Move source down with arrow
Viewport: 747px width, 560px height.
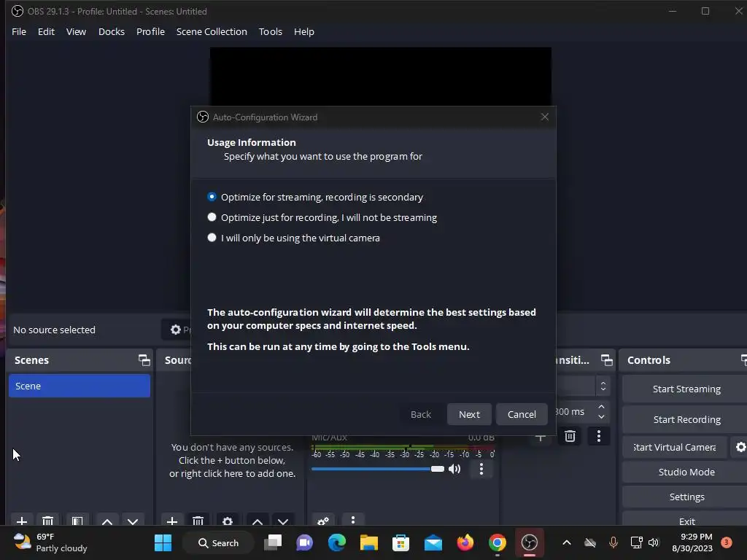click(283, 521)
